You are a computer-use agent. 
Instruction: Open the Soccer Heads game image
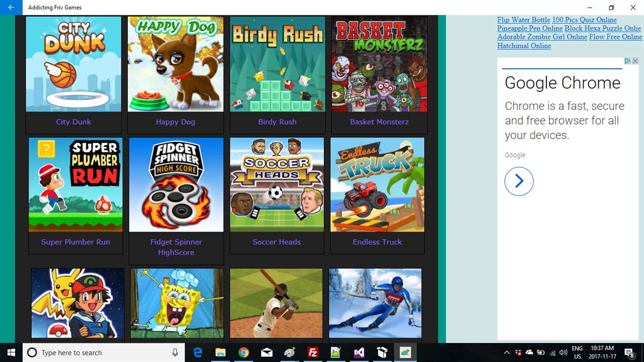click(x=277, y=185)
